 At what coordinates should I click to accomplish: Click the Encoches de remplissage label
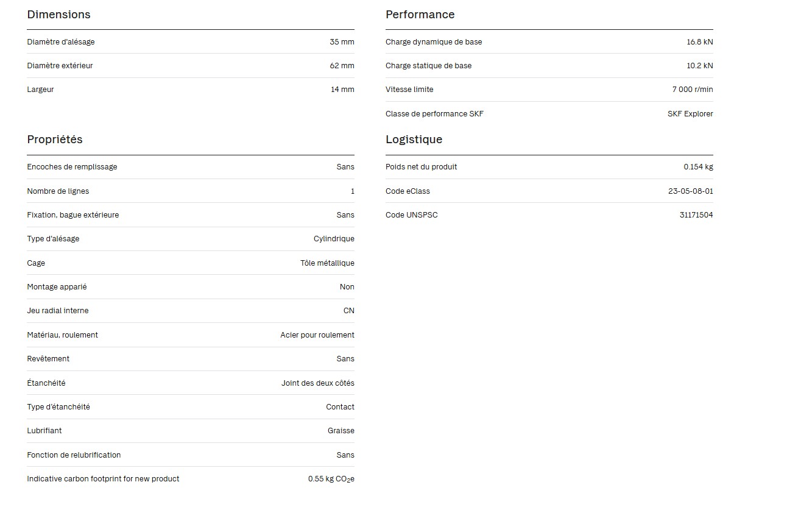pos(72,167)
